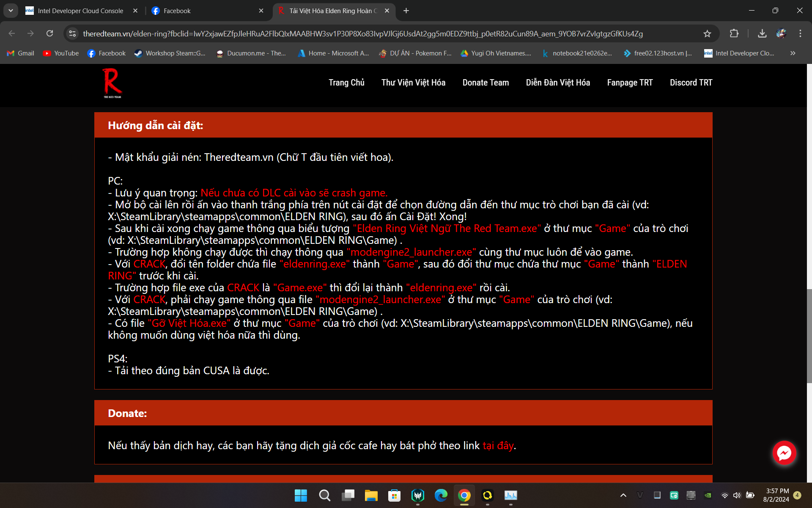Close the Intel Developer Cloud Console tab
Screen dimensions: 812x508
(135, 11)
